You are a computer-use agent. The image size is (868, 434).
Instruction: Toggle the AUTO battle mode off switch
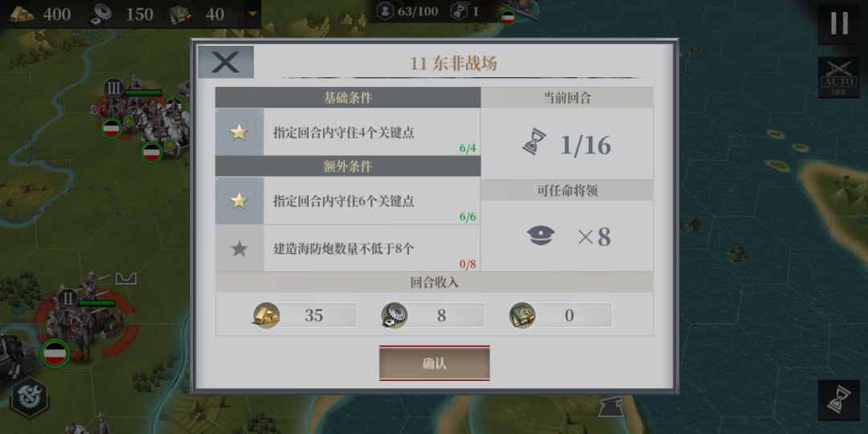click(x=838, y=78)
